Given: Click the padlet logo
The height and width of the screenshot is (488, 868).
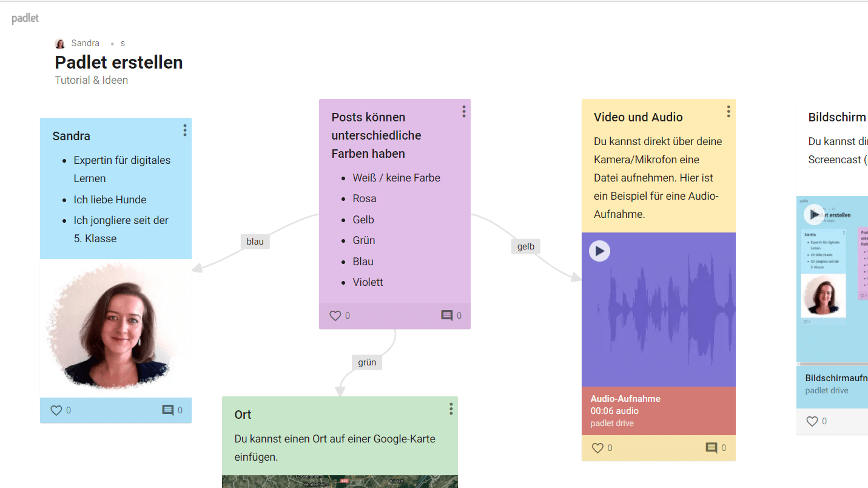Looking at the screenshot, I should 25,18.
